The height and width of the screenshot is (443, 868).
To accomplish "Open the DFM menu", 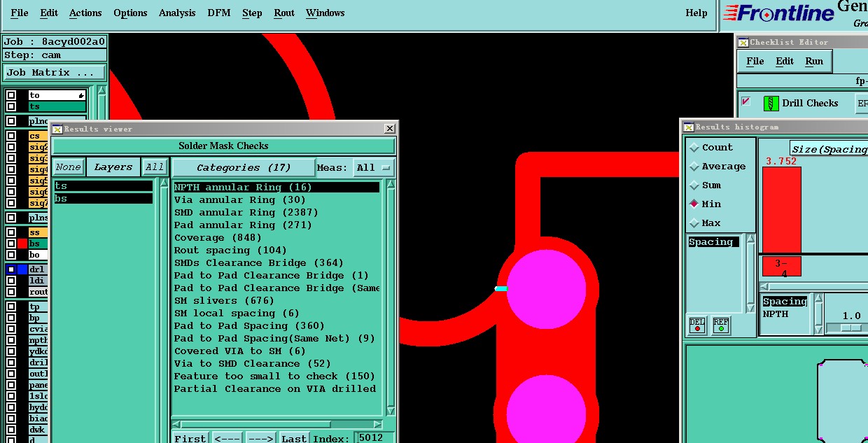I will [219, 13].
